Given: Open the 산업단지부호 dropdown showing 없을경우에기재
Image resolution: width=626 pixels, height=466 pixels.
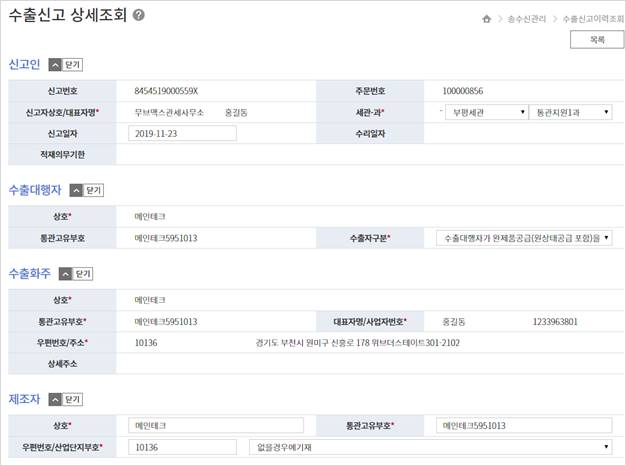Looking at the screenshot, I should 430,447.
